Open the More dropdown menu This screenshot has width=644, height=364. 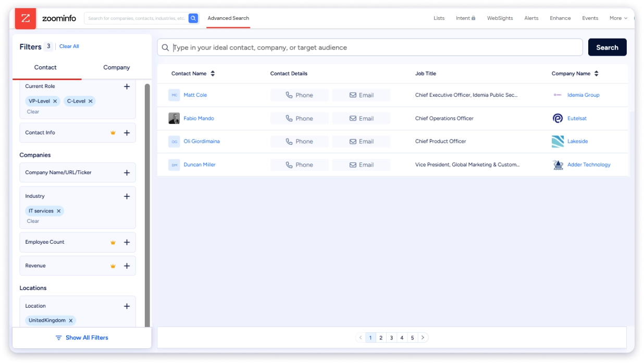click(618, 18)
